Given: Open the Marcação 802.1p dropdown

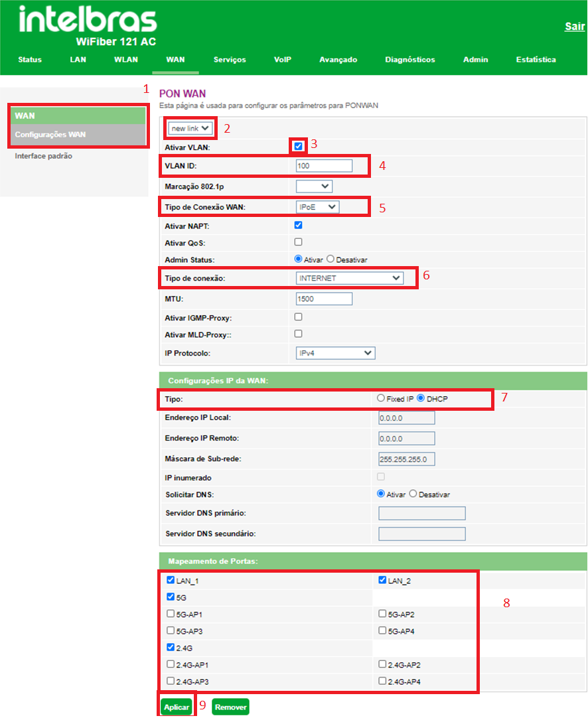Looking at the screenshot, I should coord(314,186).
